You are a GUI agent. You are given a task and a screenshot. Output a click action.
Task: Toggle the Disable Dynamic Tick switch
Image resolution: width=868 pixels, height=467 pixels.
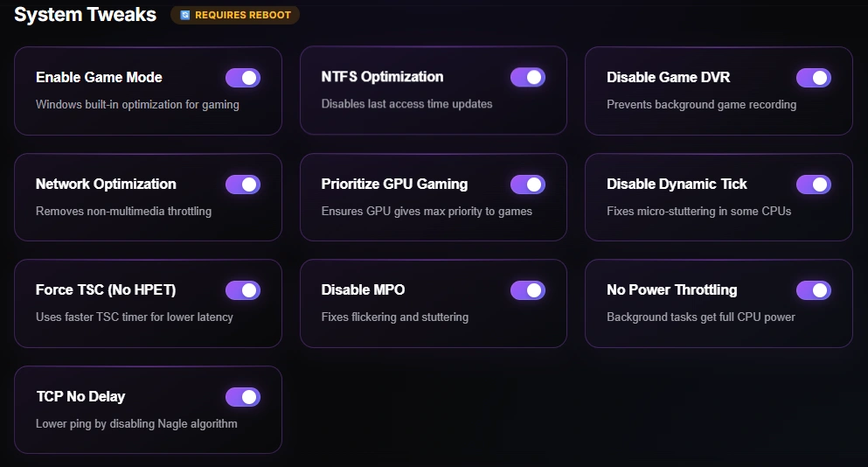click(813, 185)
